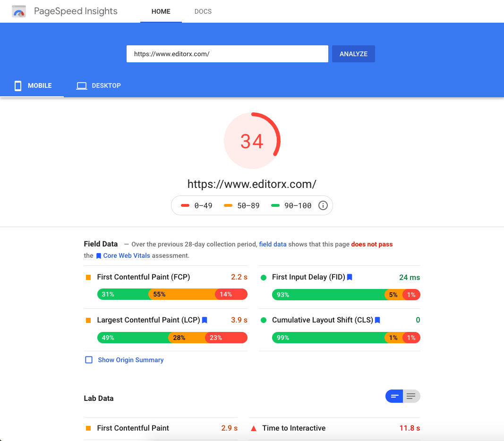The image size is (504, 441).
Task: Click the mobile phone icon
Action: pyautogui.click(x=18, y=86)
